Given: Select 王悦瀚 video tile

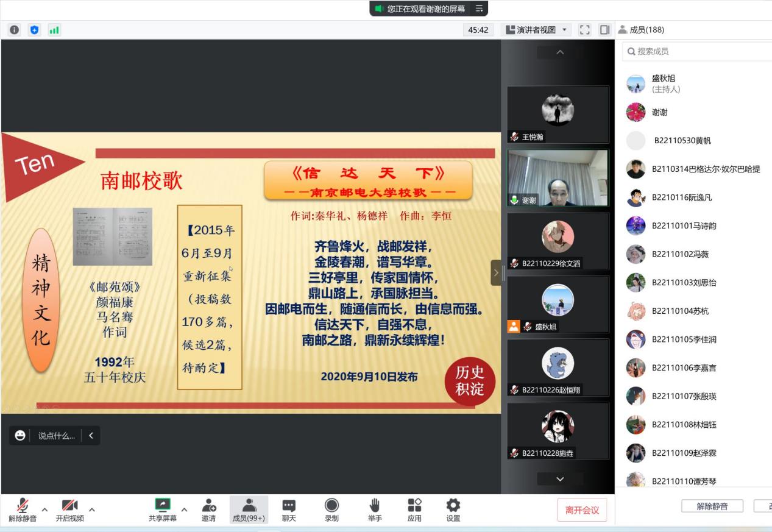Looking at the screenshot, I should [558, 115].
